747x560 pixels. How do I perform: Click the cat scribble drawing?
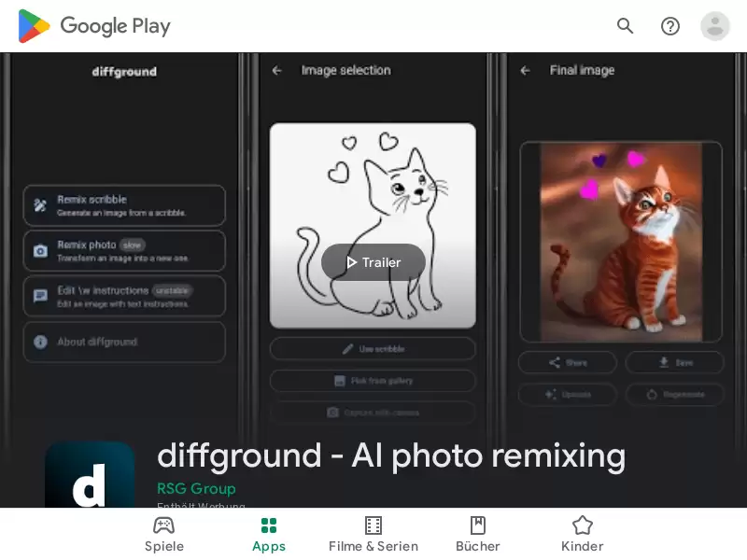pos(373,225)
